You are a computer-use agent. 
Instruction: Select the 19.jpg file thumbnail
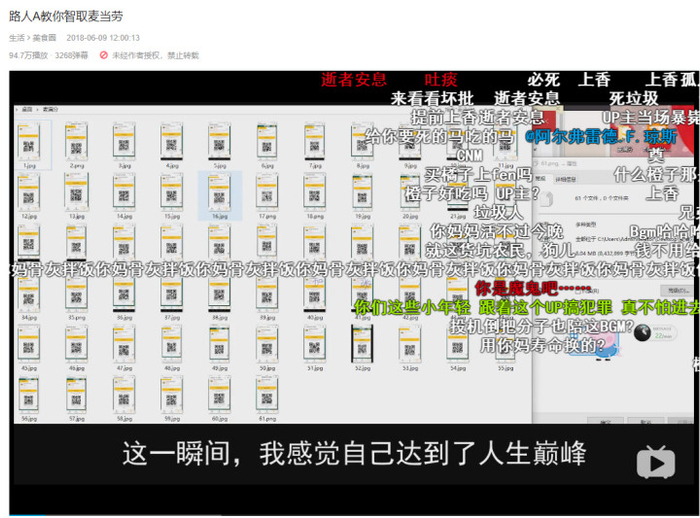point(362,194)
